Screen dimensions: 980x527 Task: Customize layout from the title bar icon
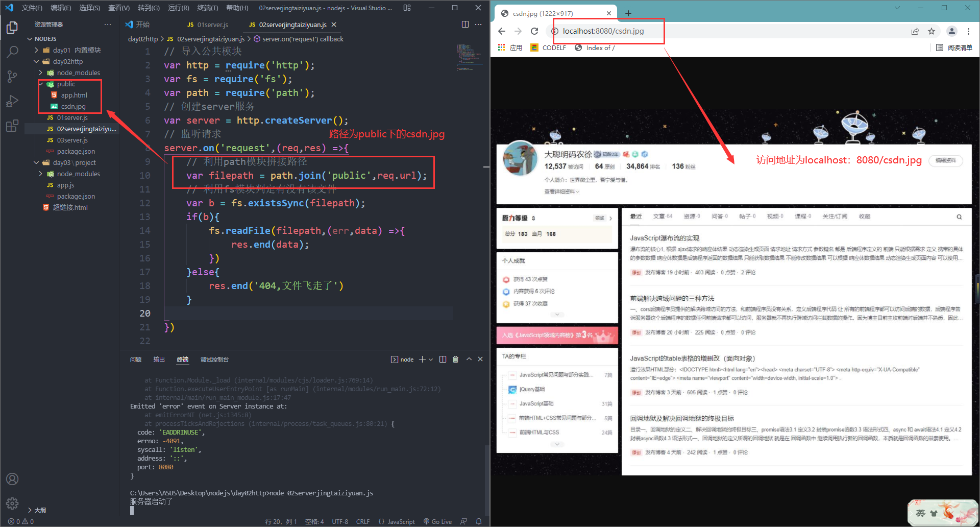tap(407, 8)
